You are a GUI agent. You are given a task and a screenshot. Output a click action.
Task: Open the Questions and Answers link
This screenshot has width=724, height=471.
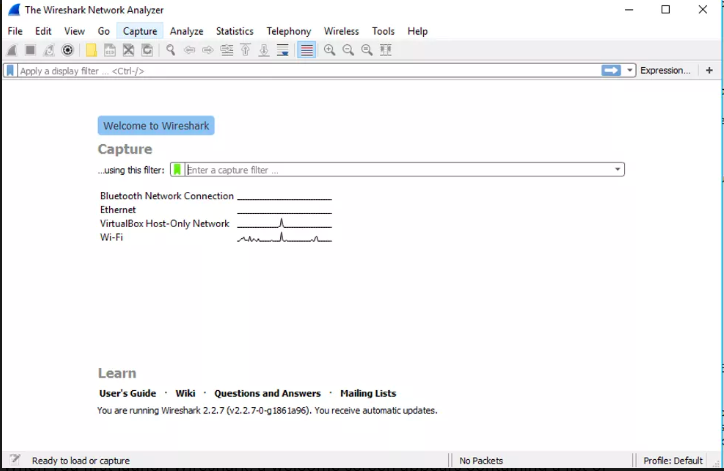tap(267, 393)
